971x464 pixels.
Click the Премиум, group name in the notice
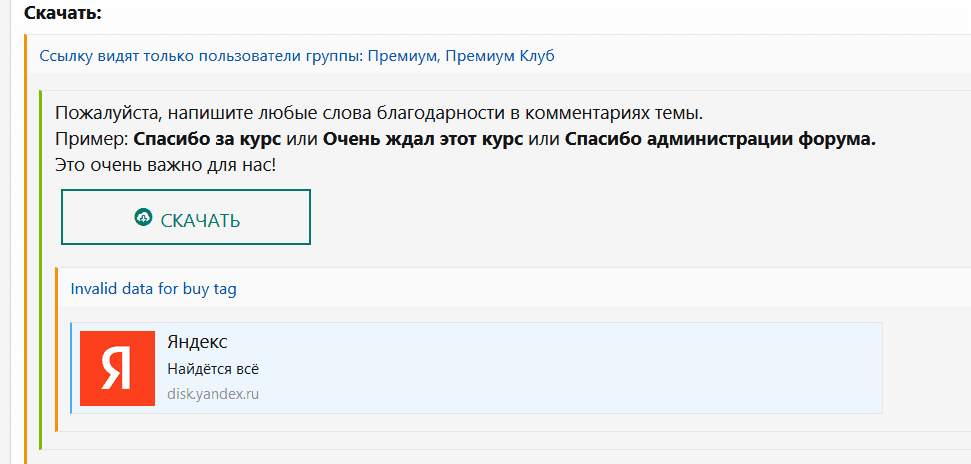click(404, 56)
